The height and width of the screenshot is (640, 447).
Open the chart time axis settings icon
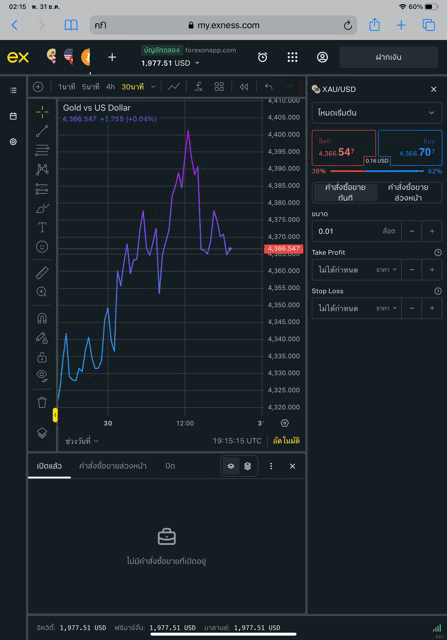tap(285, 423)
